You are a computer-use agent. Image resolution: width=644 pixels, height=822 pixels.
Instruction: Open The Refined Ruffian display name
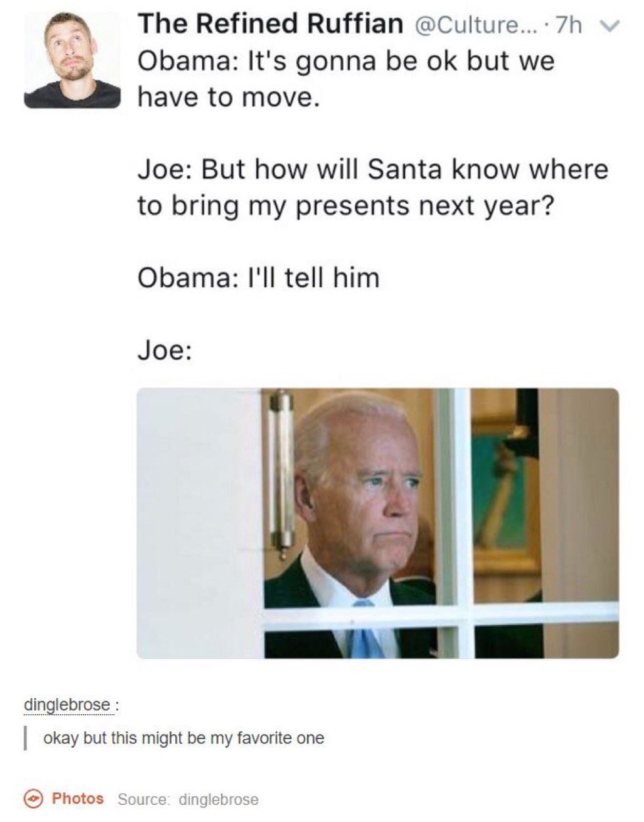pos(270,24)
